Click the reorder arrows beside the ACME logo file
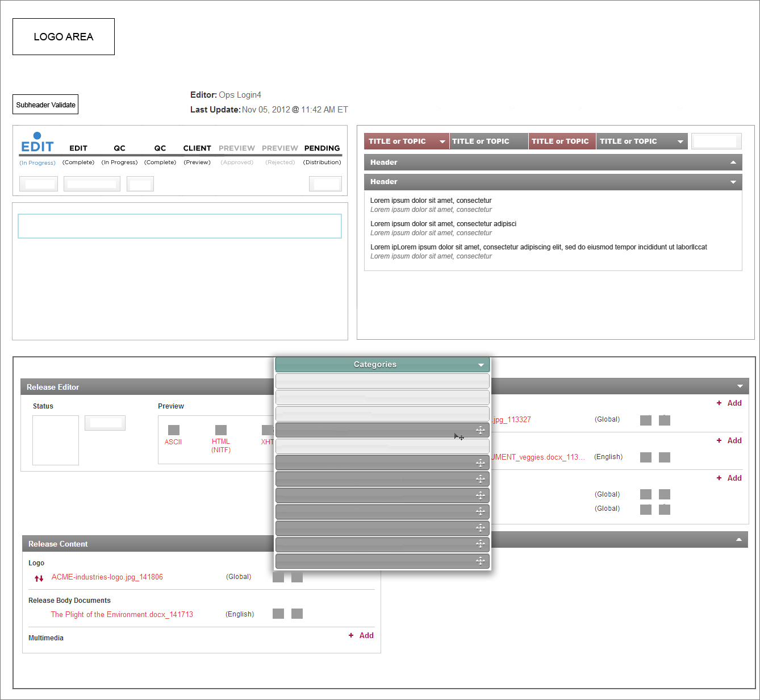 (x=39, y=578)
